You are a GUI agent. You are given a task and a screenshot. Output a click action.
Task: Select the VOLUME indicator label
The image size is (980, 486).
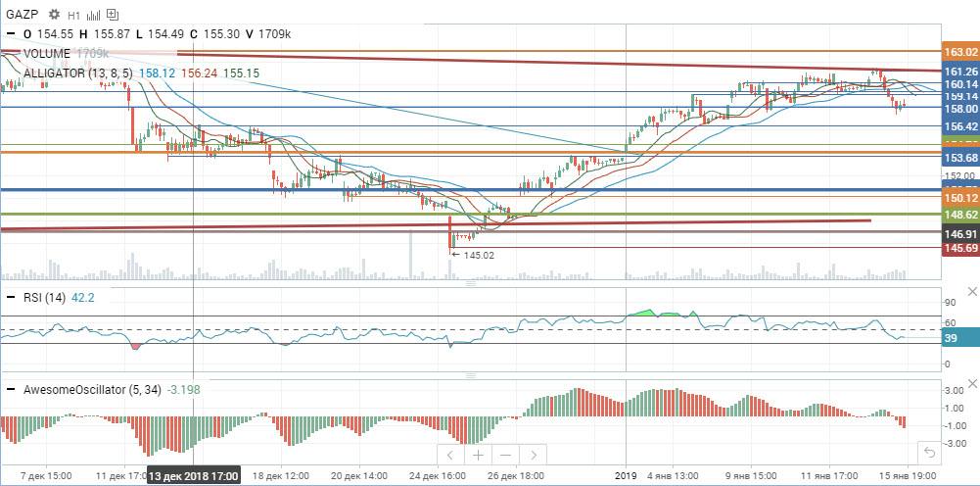48,54
